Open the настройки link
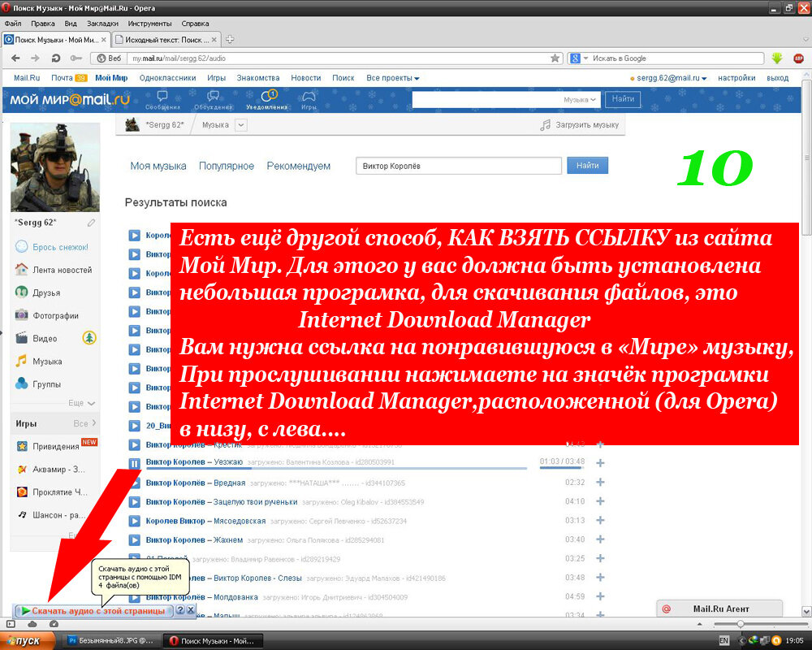 click(736, 78)
